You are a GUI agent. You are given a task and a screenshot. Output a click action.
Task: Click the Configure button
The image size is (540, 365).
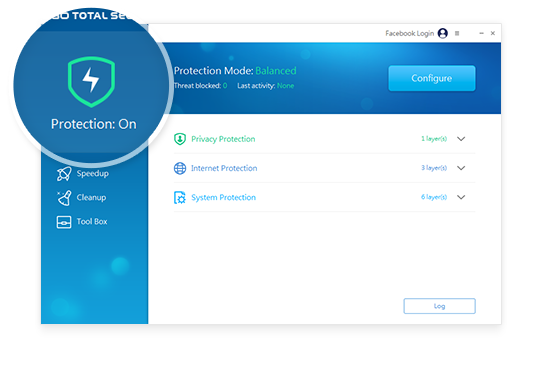(x=432, y=78)
